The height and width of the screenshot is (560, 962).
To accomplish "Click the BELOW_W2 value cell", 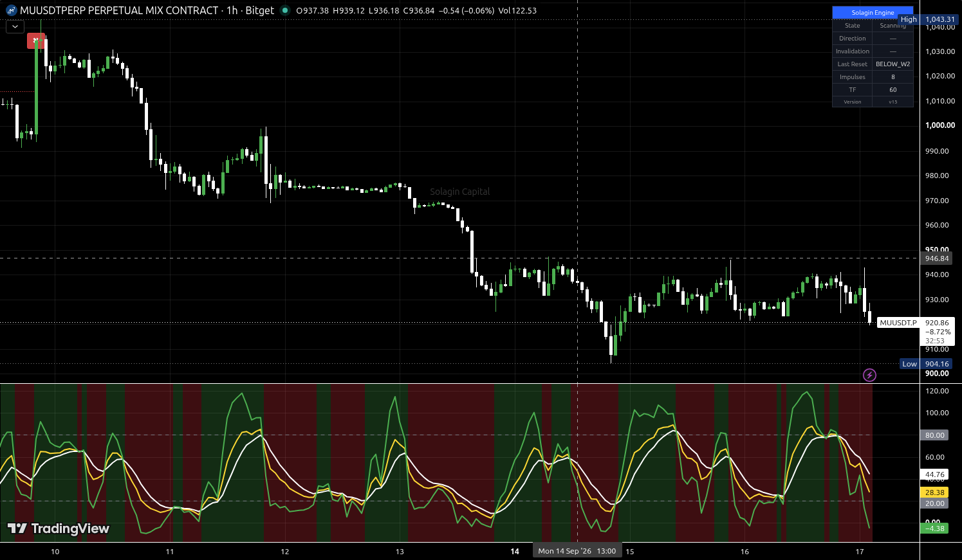I will point(893,64).
